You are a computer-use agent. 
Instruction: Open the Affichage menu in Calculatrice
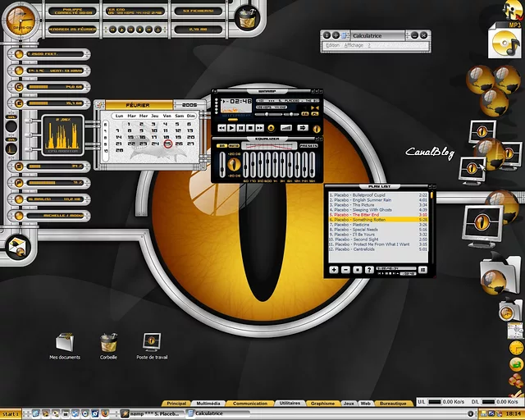tap(356, 46)
